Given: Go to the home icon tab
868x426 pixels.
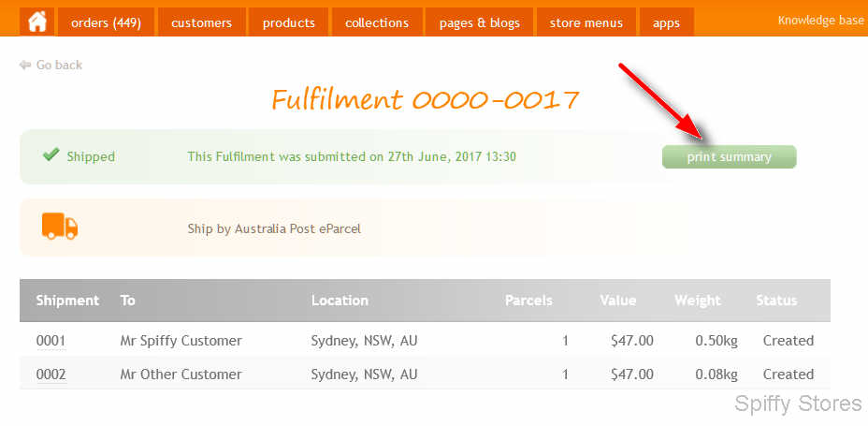Looking at the screenshot, I should pos(37,22).
